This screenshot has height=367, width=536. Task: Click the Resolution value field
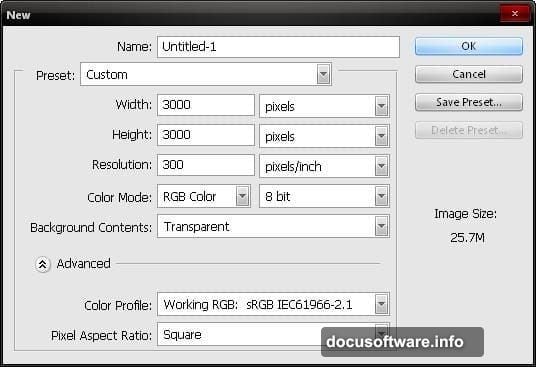206,165
